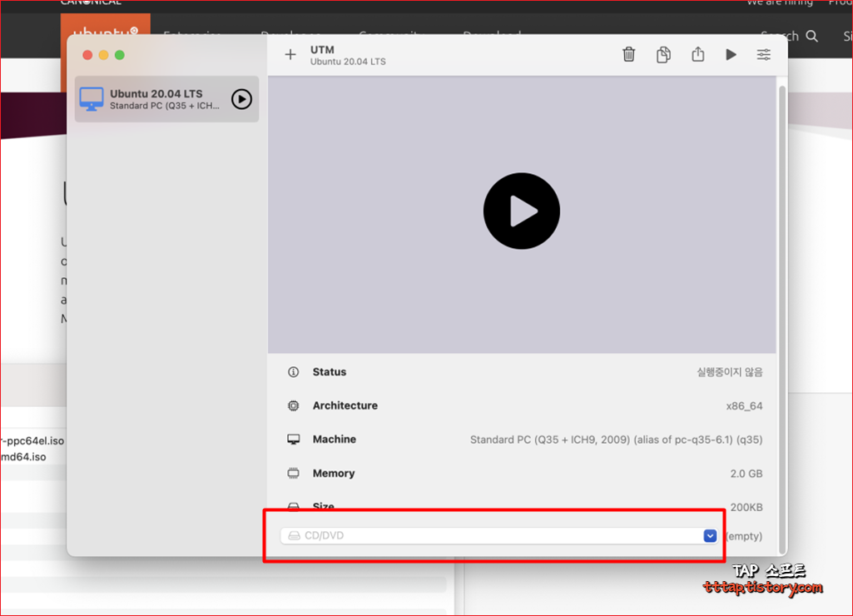This screenshot has height=616, width=853.
Task: Minimize the UTM window with yellow button
Action: (x=103, y=55)
